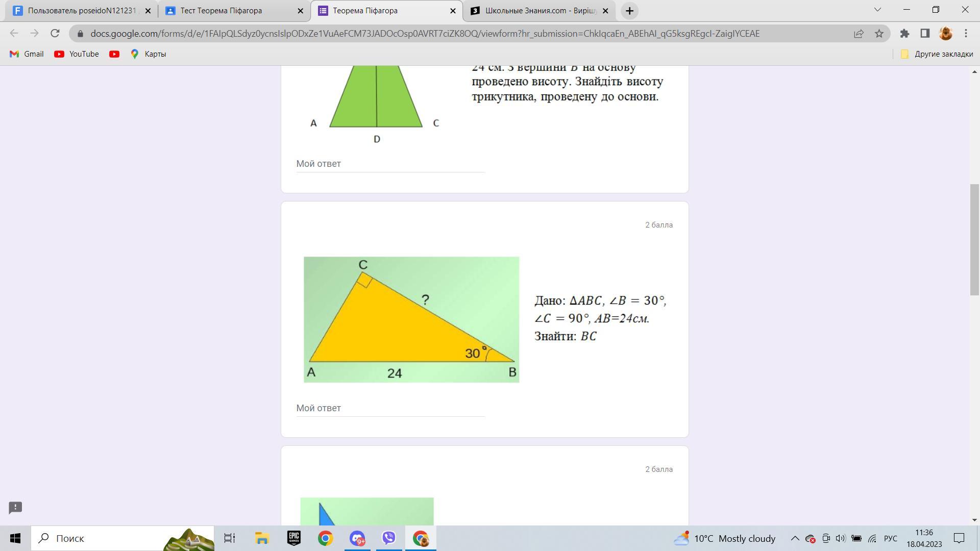Click the vertical page scrollbar thumb
The image size is (980, 551).
(974, 240)
